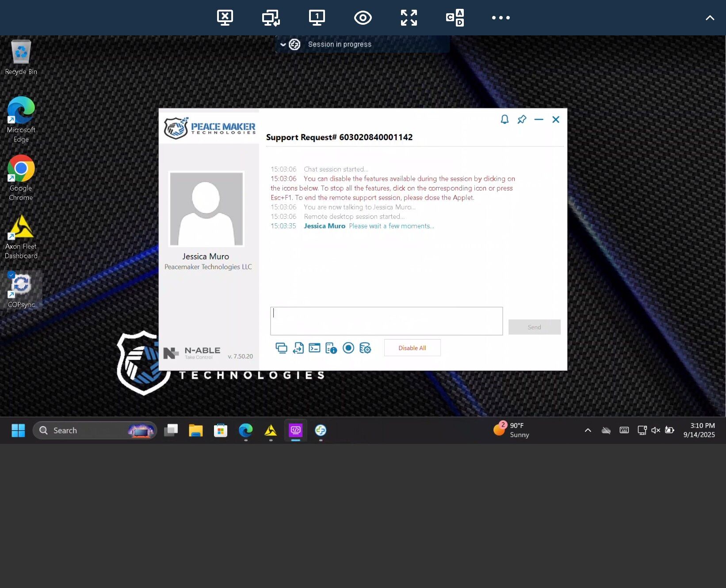Click Jessica Muro's avatar picture
The width and height of the screenshot is (726, 588).
[206, 209]
